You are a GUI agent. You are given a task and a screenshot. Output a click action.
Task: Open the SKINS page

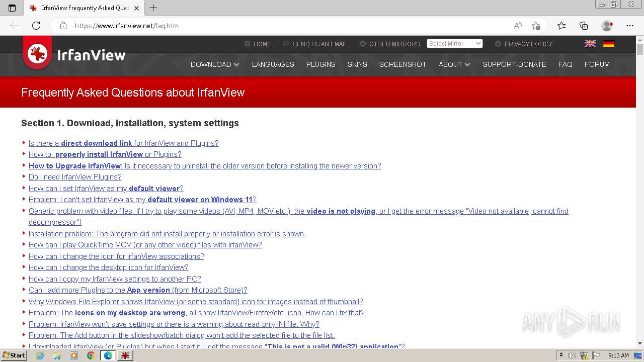tap(357, 64)
